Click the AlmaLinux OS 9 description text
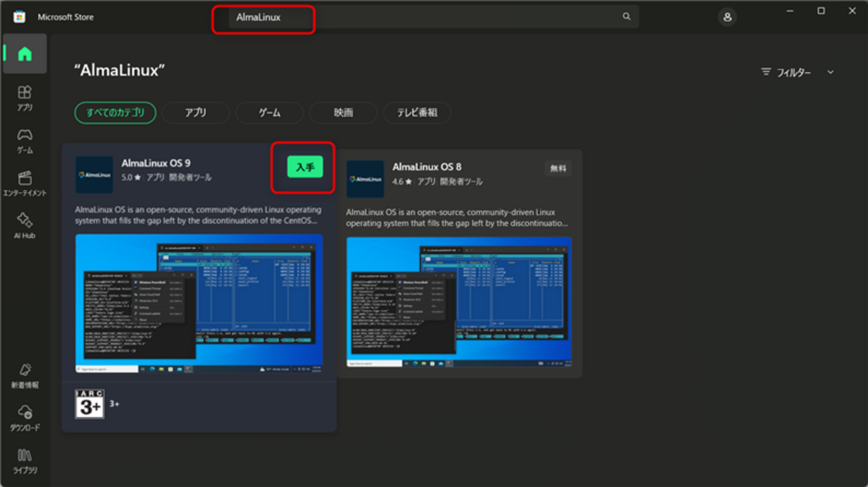Screen dimensions: 868x487 coord(198,215)
